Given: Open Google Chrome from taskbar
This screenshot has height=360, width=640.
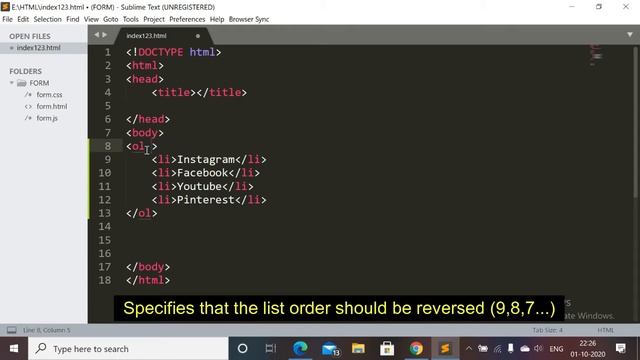Looking at the screenshot, I should point(416,349).
